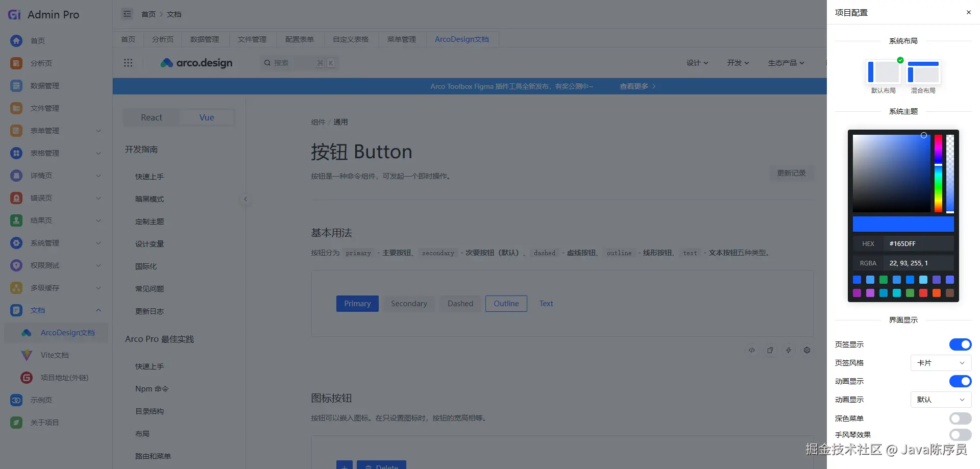Select the 默认布局 layout option
Image resolution: width=980 pixels, height=469 pixels.
tap(884, 72)
